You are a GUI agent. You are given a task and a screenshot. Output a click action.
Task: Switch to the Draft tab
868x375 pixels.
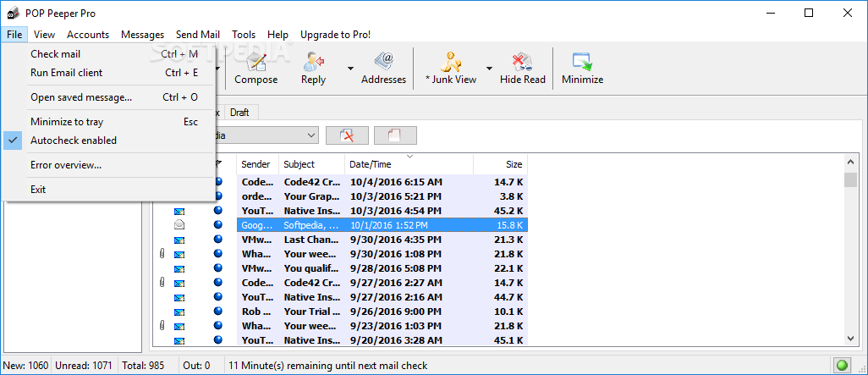pyautogui.click(x=239, y=113)
